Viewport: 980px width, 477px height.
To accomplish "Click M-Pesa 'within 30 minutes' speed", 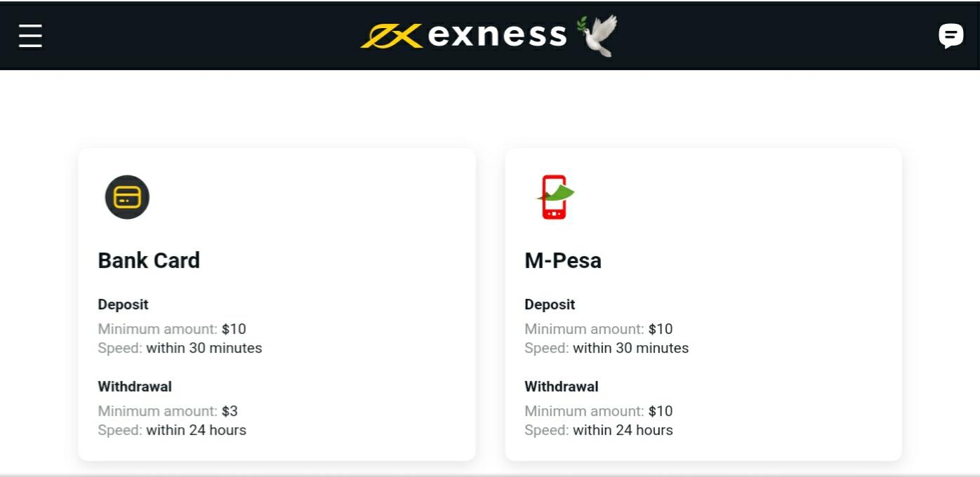I will (630, 348).
